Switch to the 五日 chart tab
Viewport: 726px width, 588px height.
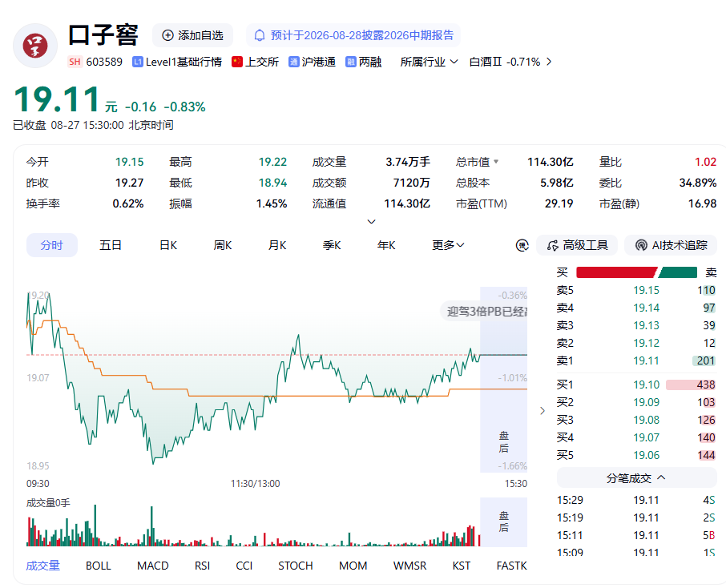tap(111, 245)
